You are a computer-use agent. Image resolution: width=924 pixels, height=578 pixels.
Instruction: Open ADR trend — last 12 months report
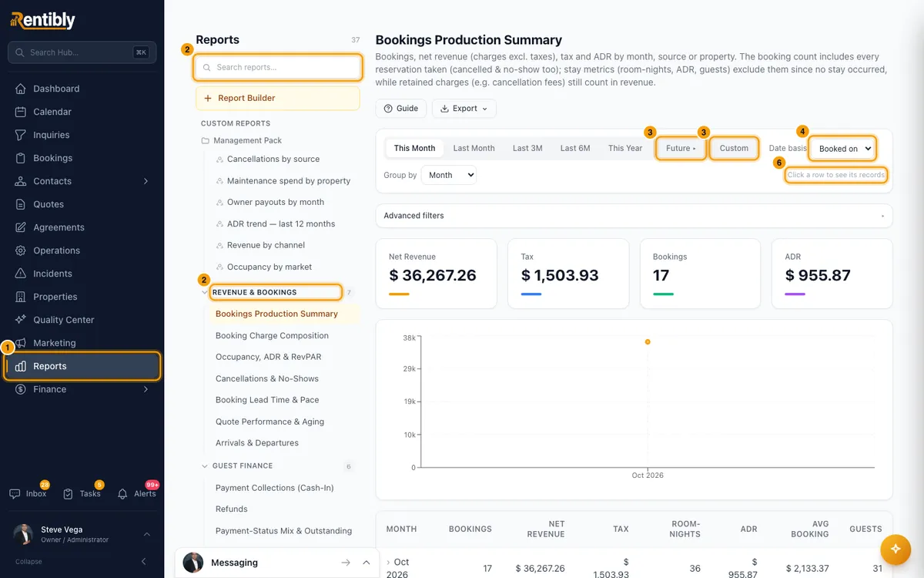coord(281,223)
